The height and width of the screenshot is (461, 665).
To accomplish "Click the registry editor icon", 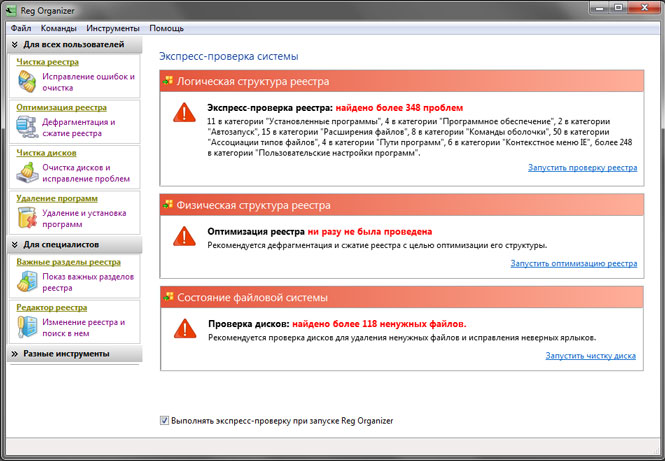I will pyautogui.click(x=27, y=327).
